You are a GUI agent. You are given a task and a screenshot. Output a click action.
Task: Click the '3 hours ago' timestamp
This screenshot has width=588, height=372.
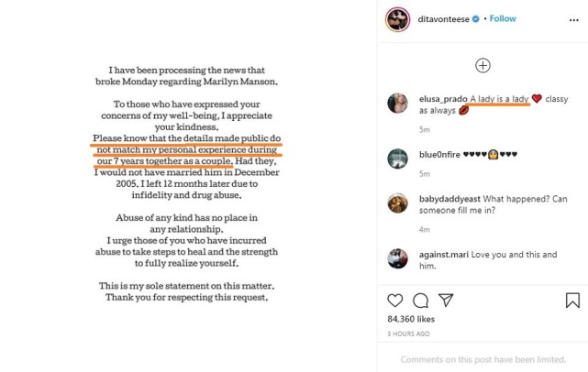coord(407,334)
